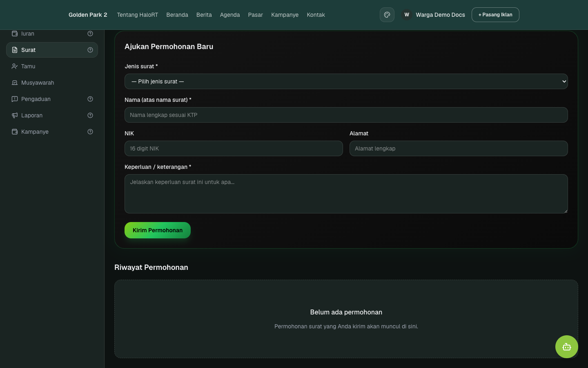
Task: Go to Tentang HaloRT in top nav
Action: 137,15
